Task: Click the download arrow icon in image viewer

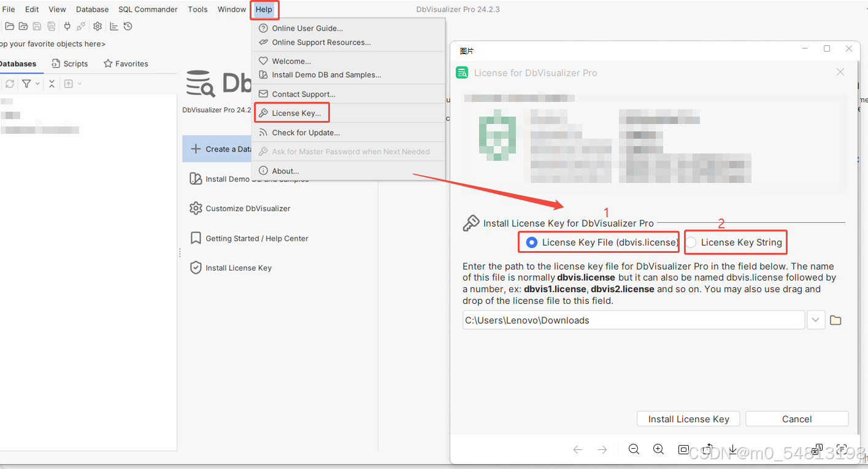Action: 732,449
